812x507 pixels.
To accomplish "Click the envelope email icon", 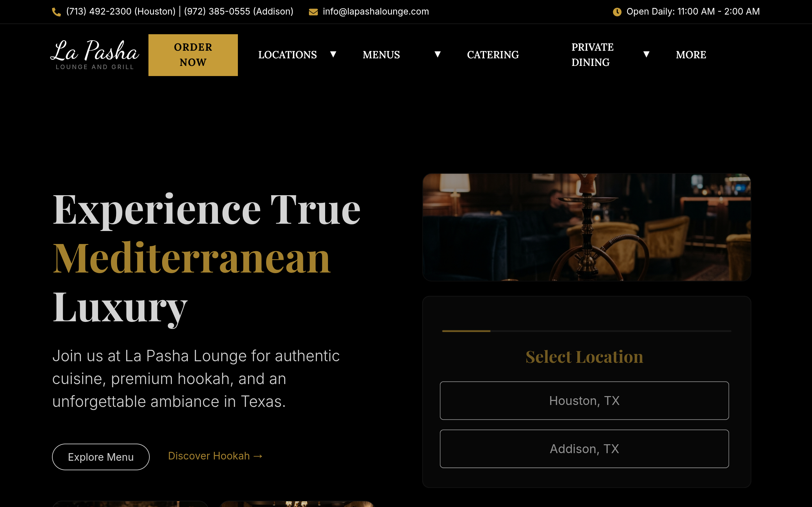I will point(313,12).
